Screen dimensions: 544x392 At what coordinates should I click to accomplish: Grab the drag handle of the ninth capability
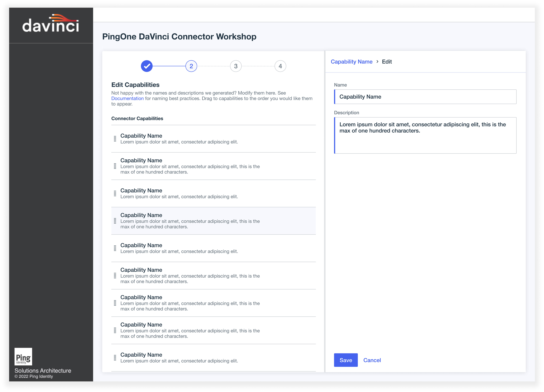[x=115, y=358]
